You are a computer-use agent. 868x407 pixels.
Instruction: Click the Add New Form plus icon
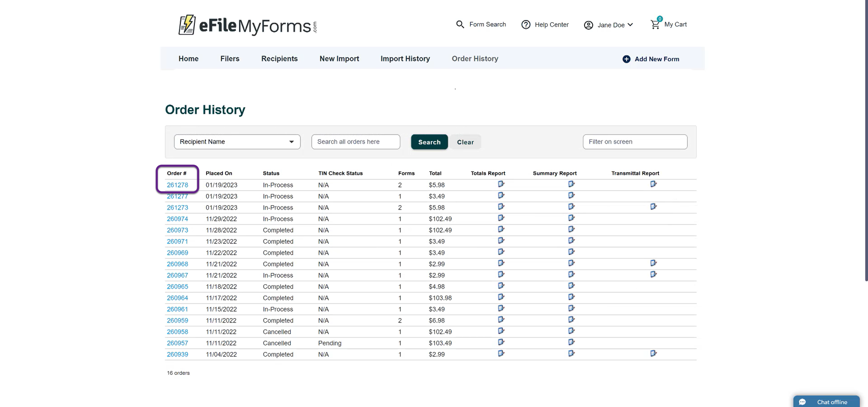click(626, 59)
